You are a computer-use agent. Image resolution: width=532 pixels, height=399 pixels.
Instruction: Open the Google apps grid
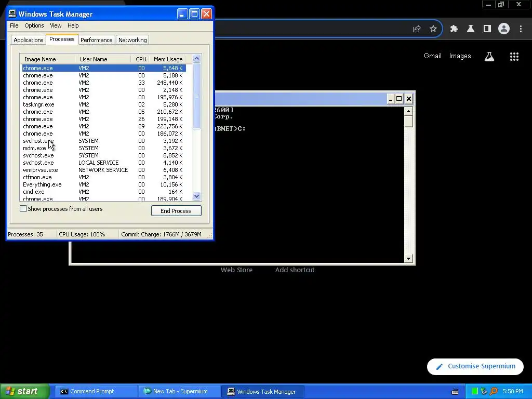tap(514, 56)
